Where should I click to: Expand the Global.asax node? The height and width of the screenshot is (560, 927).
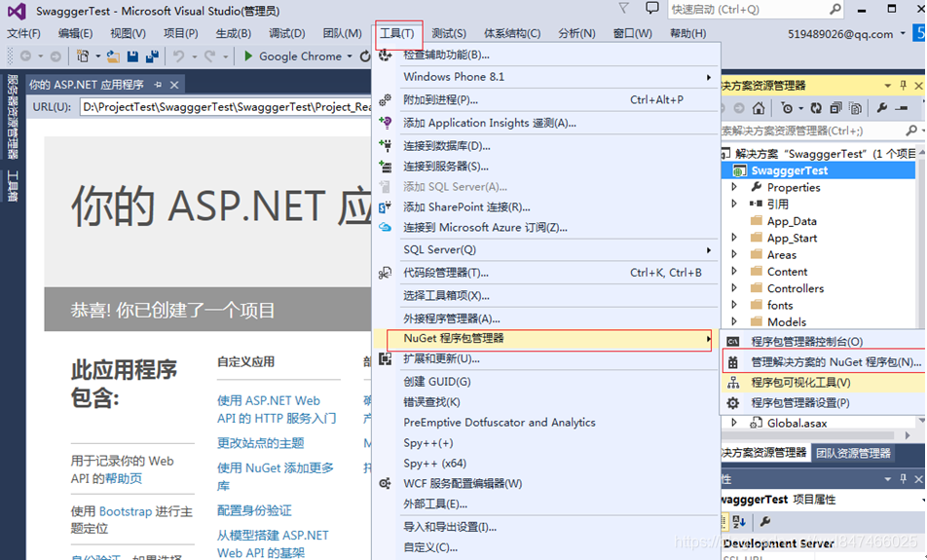734,423
